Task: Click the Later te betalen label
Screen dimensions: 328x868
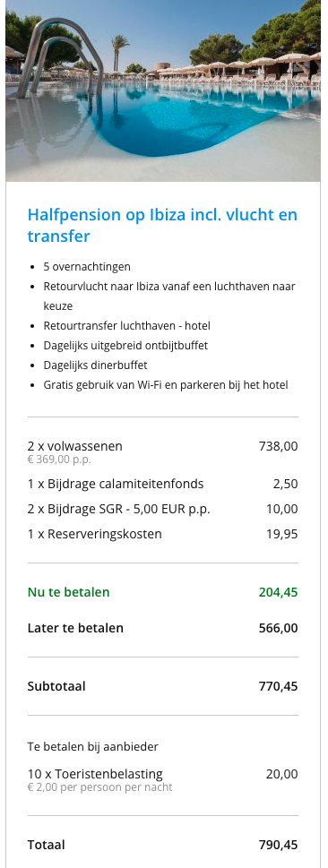Action: point(75,628)
